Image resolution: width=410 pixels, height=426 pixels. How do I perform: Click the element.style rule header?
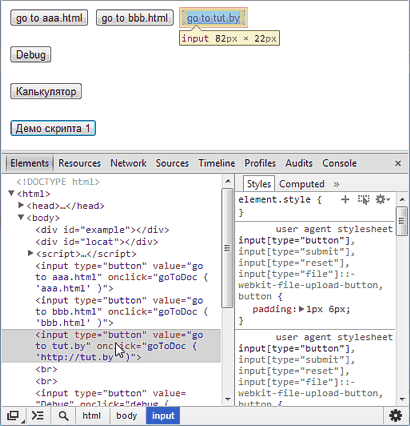tap(280, 199)
